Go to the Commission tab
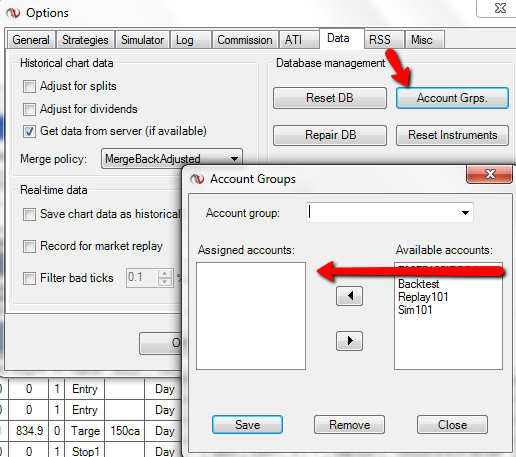 coord(245,40)
